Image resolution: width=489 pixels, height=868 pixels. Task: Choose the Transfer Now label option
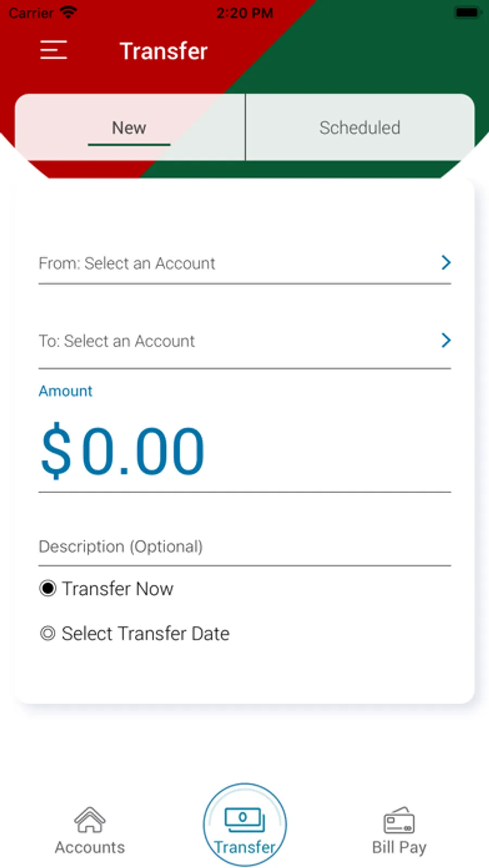[117, 589]
